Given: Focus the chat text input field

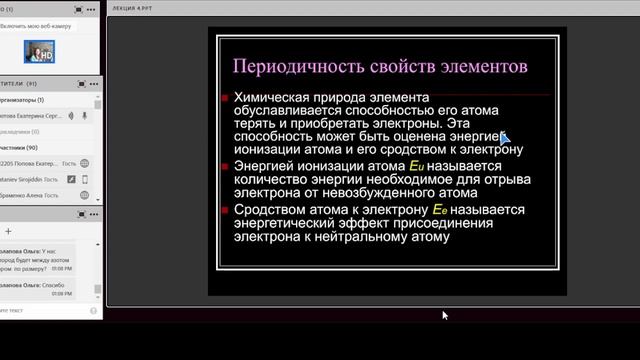Looking at the screenshot, I should (44, 311).
